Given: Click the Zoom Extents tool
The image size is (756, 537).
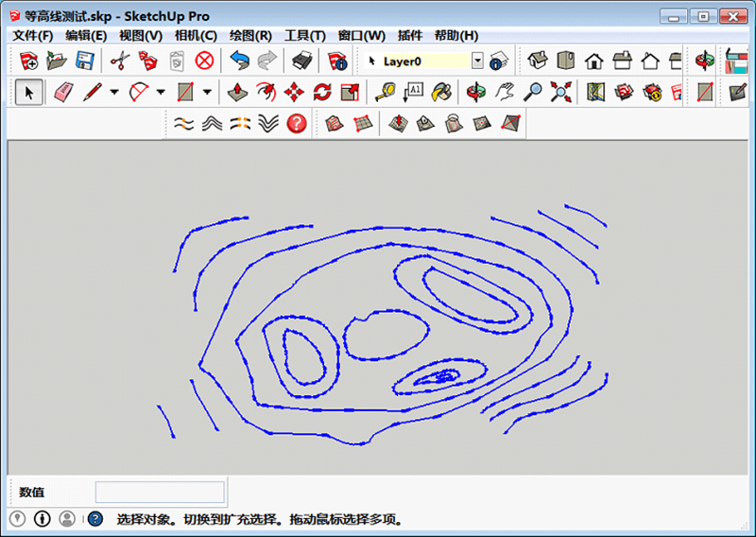Looking at the screenshot, I should point(561,92).
